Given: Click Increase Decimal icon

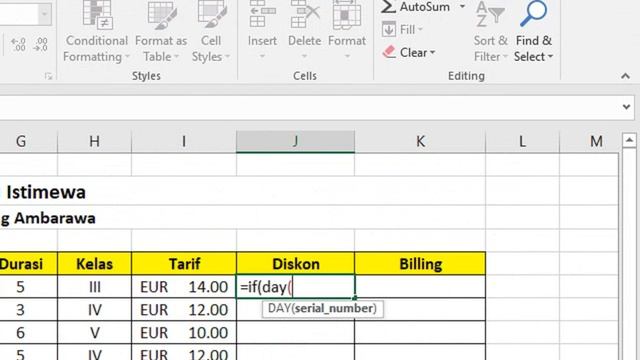Looking at the screenshot, I should tap(18, 44).
